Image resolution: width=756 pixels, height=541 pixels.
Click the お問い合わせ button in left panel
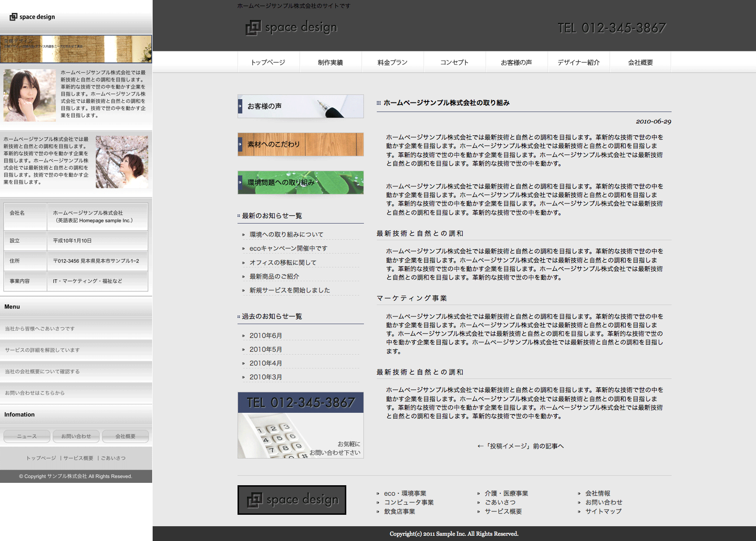click(76, 436)
